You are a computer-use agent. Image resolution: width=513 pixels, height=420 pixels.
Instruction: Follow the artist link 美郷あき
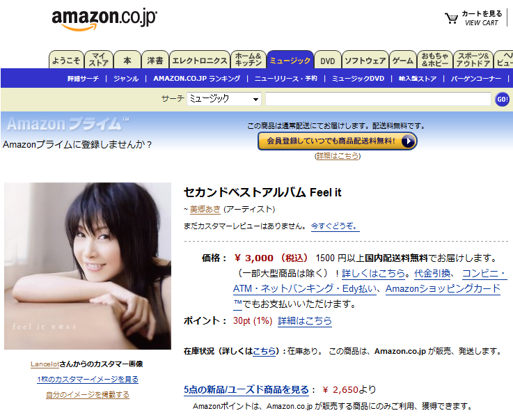(205, 209)
